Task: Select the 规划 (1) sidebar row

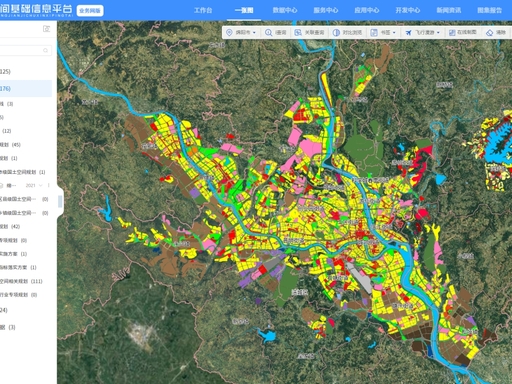Action: click(x=26, y=158)
